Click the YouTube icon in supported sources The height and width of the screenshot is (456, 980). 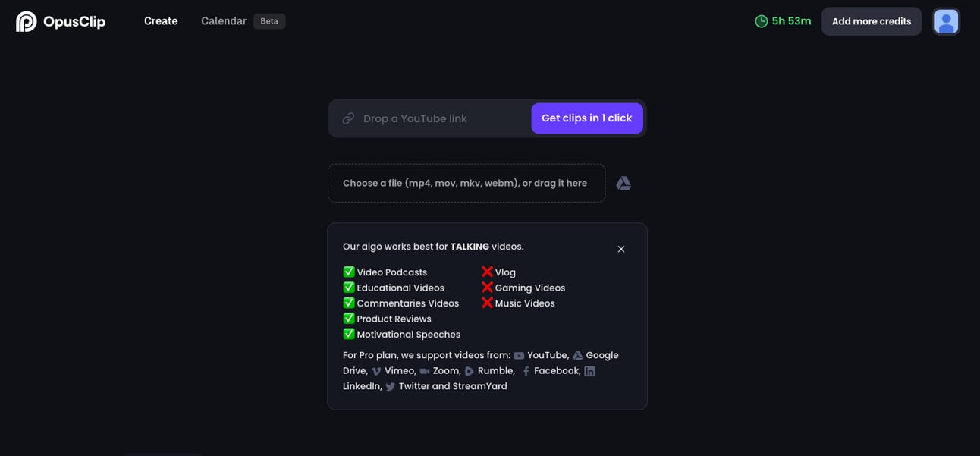pyautogui.click(x=519, y=356)
